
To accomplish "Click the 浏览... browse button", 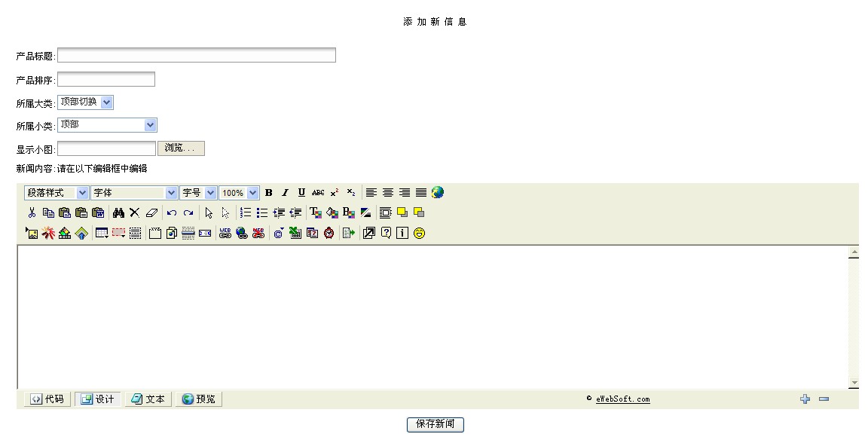I will (x=181, y=148).
